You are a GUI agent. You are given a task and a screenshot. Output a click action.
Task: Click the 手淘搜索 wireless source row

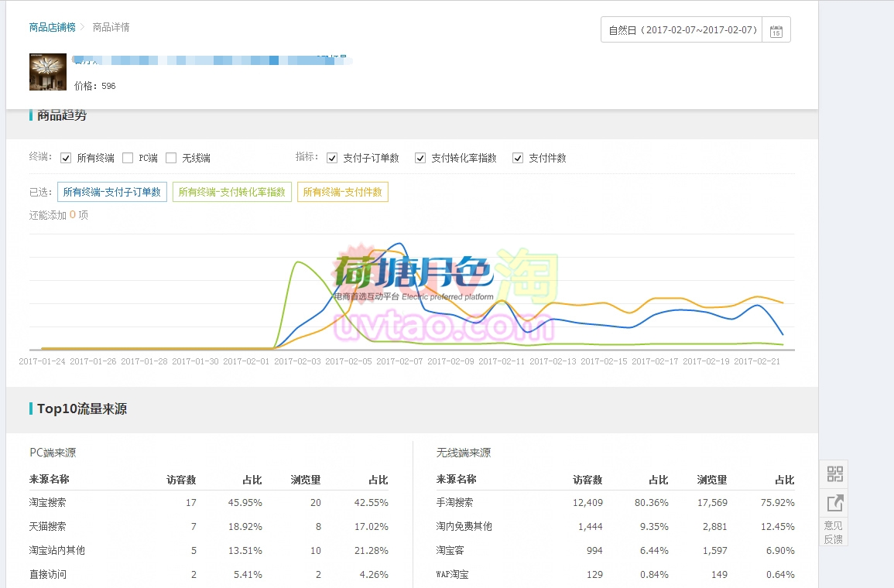point(455,503)
